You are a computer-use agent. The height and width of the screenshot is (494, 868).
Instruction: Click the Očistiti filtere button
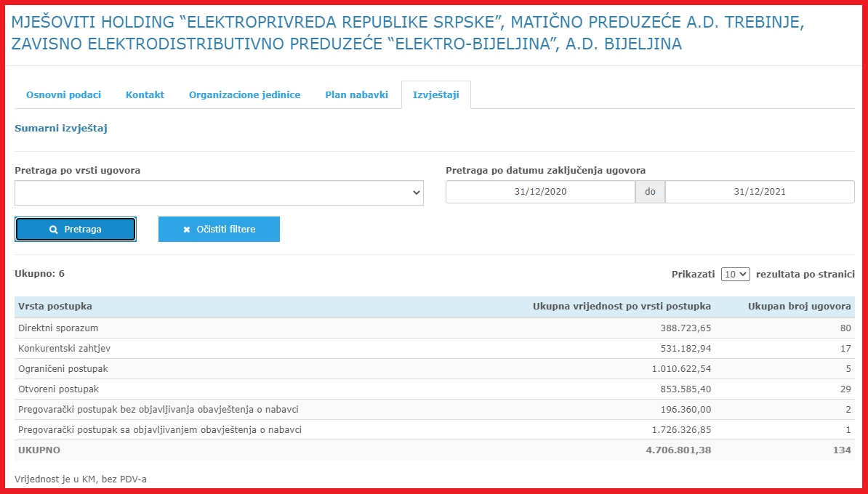tap(220, 229)
